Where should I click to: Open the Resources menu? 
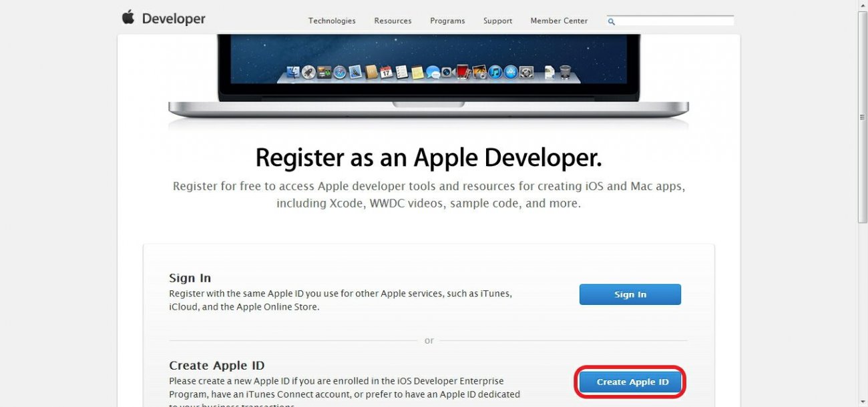click(x=393, y=21)
